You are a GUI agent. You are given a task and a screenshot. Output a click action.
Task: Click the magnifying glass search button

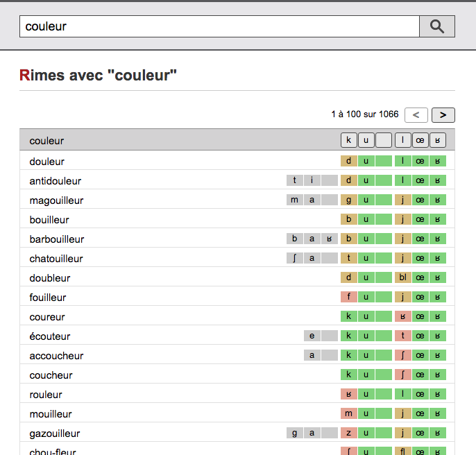pos(437,26)
